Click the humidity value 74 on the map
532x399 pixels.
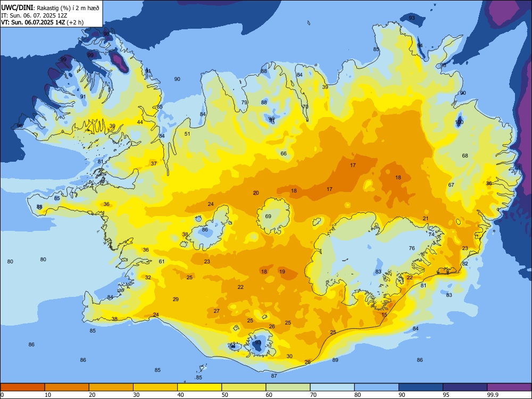coord(431,235)
